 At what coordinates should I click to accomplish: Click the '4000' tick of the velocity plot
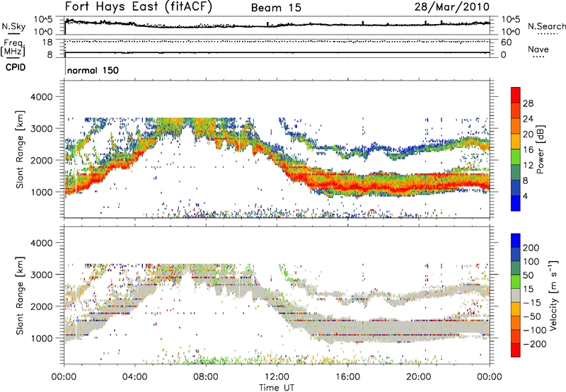41,243
